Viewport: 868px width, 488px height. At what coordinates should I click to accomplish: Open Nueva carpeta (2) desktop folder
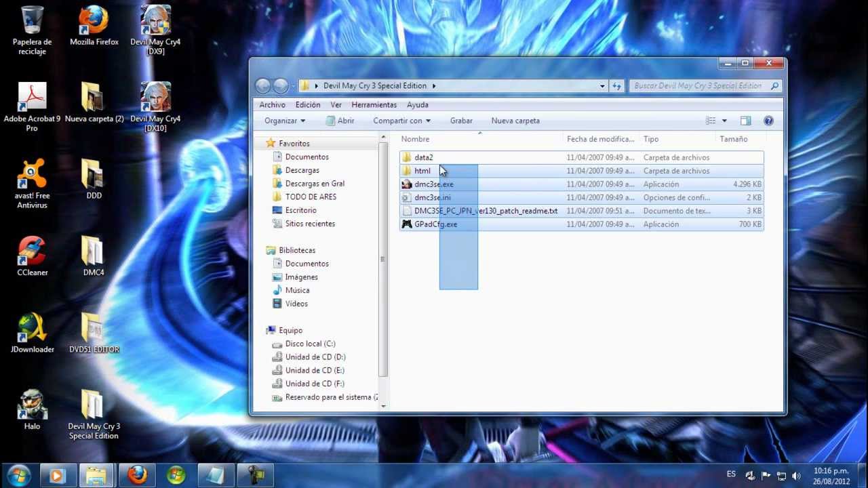coord(94,103)
